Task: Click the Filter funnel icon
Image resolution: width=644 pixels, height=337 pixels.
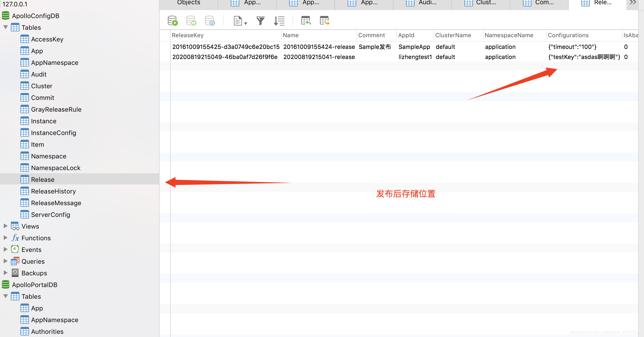Action: pyautogui.click(x=261, y=20)
